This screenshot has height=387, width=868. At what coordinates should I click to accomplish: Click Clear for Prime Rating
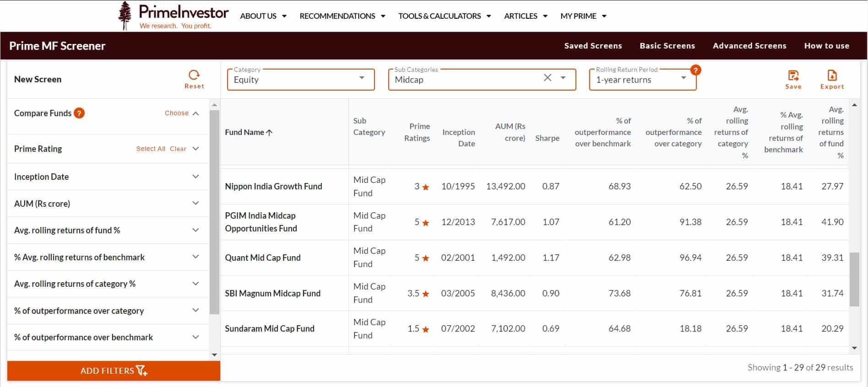(x=178, y=149)
